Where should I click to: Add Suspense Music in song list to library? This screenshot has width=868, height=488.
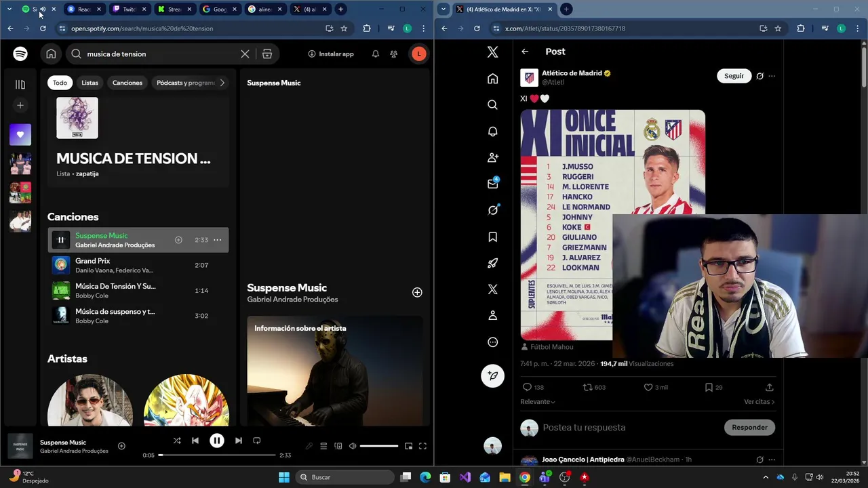[178, 240]
